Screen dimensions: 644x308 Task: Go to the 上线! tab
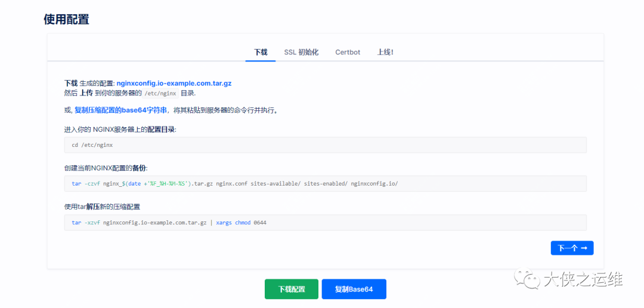coord(385,52)
